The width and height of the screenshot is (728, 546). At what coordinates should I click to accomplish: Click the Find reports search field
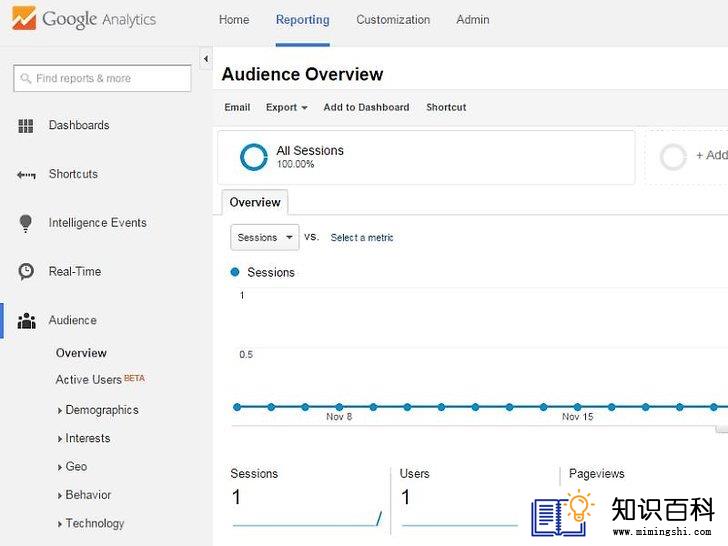pyautogui.click(x=102, y=78)
